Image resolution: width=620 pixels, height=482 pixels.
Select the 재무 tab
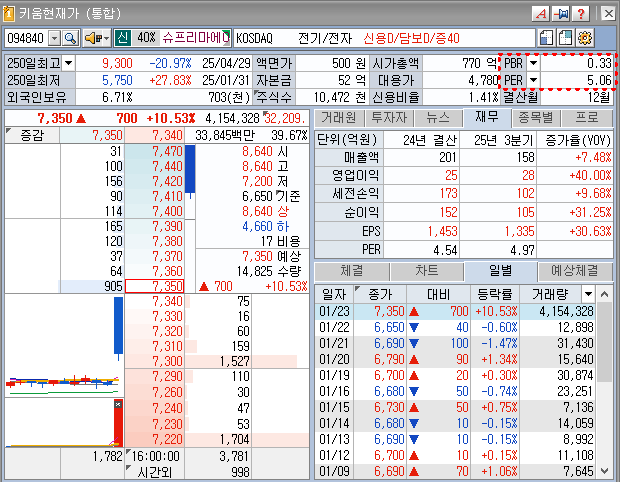coord(487,117)
